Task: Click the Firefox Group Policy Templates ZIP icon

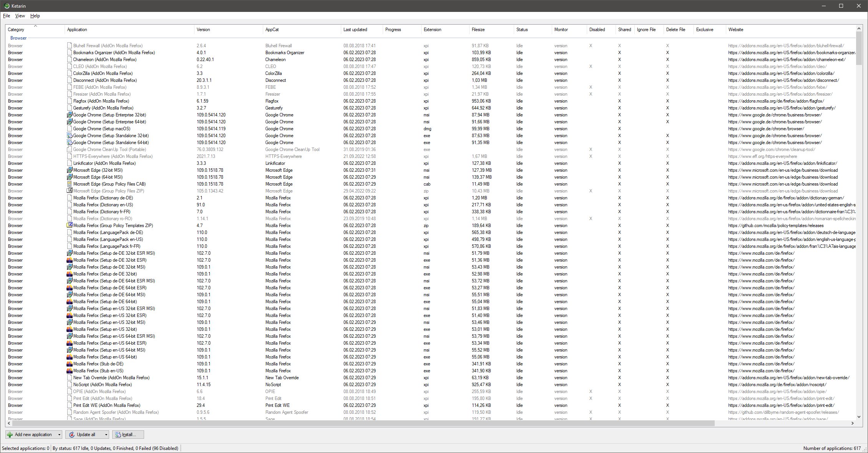Action: coord(70,226)
